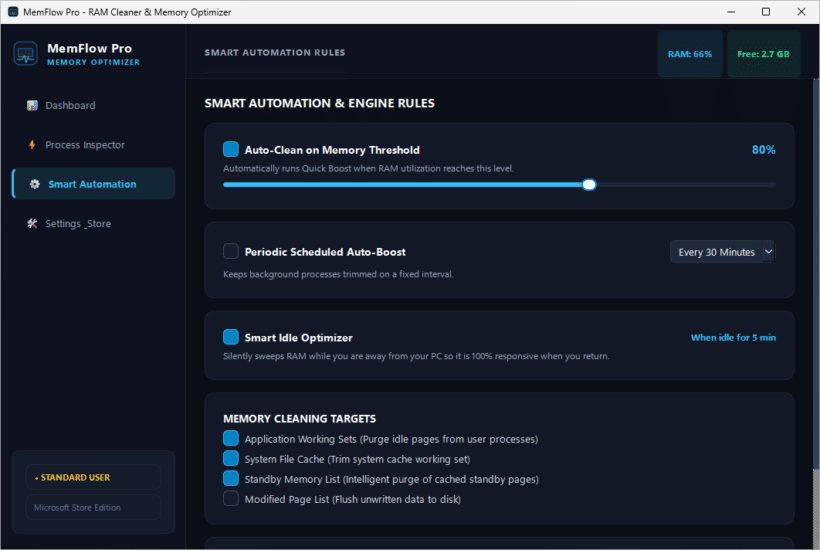Open Process Inspector from the sidebar

93,145
